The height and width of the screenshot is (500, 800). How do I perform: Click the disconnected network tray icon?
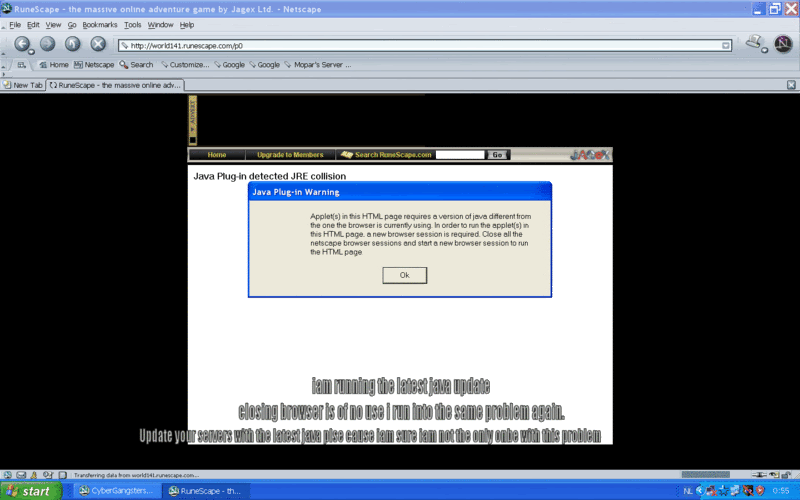[711, 491]
